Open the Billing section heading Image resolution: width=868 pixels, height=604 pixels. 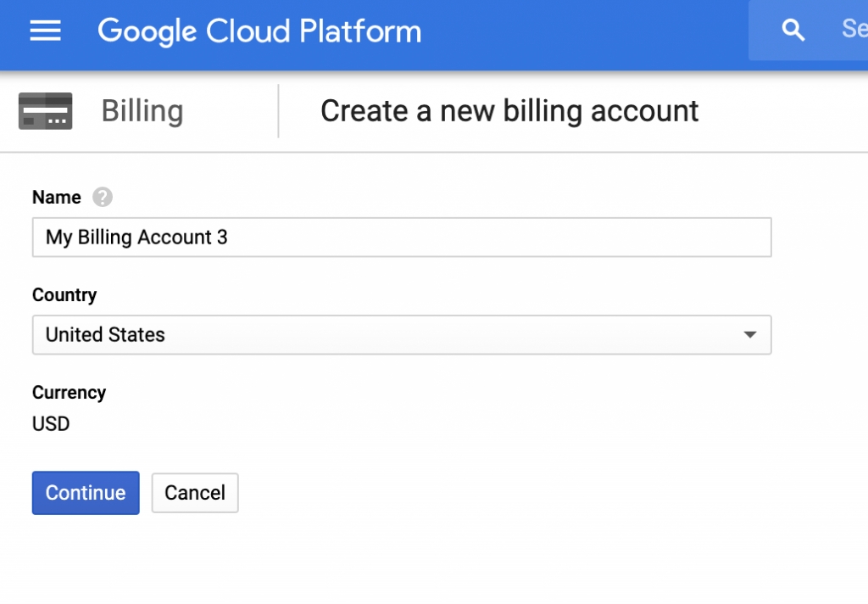coord(142,111)
